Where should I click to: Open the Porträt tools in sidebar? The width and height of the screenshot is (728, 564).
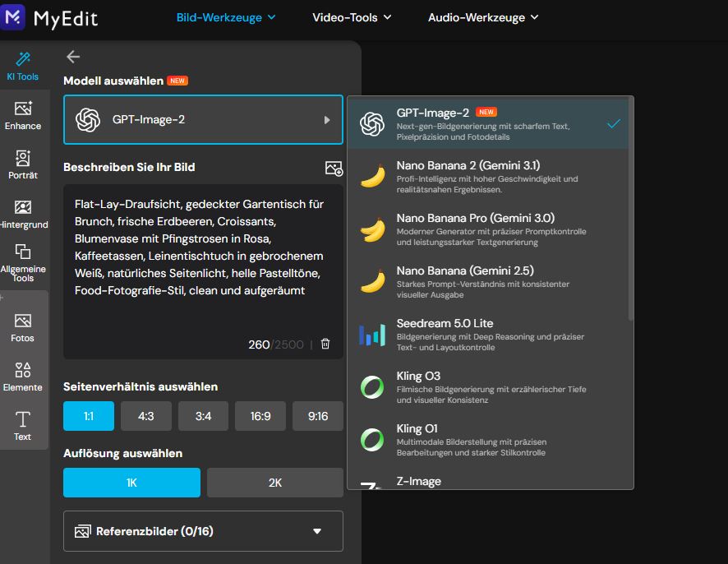[x=23, y=164]
